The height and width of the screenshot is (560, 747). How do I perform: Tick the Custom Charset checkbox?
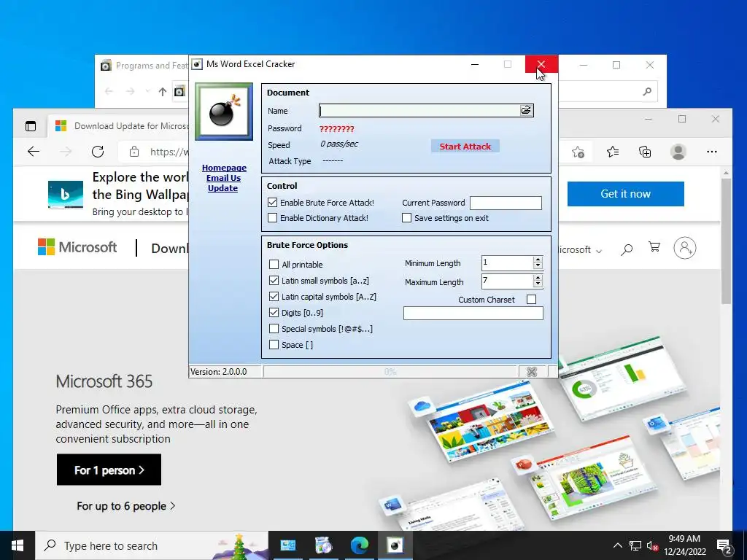click(x=531, y=300)
